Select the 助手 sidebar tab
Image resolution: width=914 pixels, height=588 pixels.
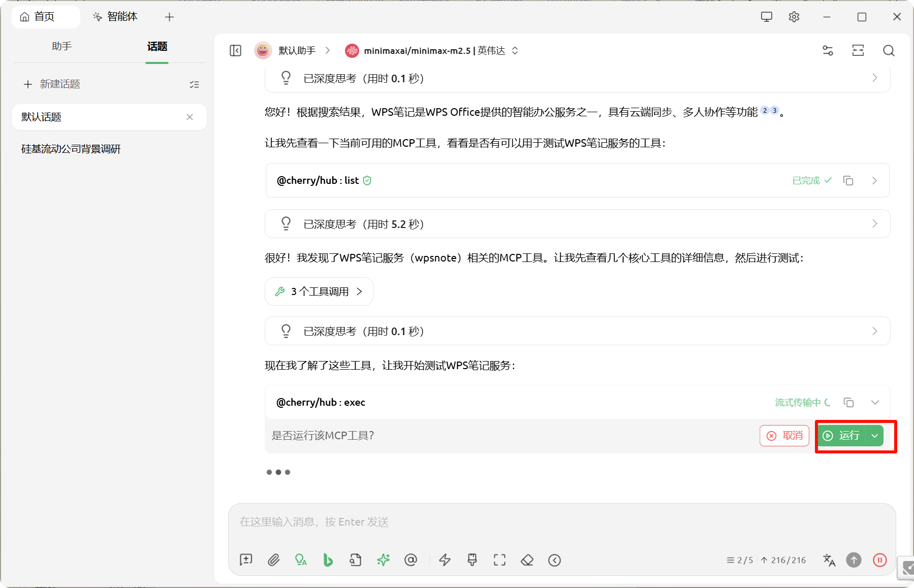tap(61, 46)
